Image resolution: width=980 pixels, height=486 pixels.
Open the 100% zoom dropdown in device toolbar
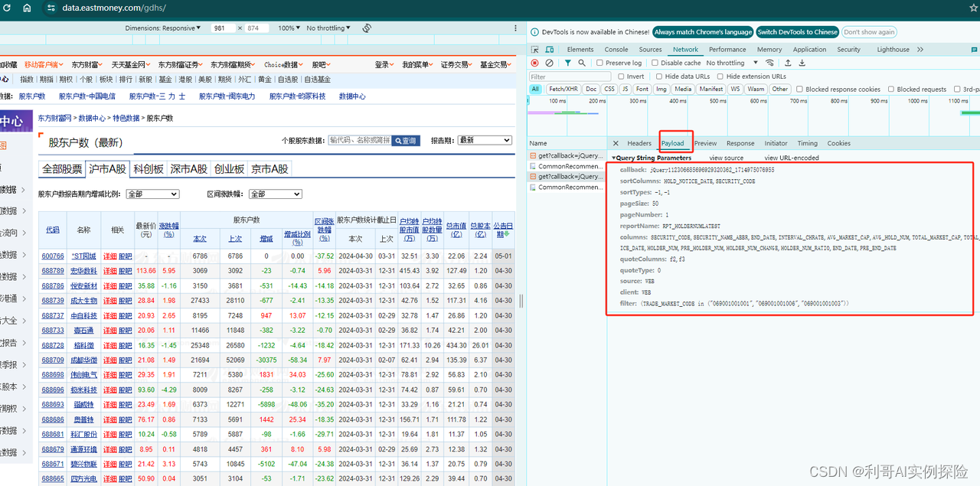point(289,28)
